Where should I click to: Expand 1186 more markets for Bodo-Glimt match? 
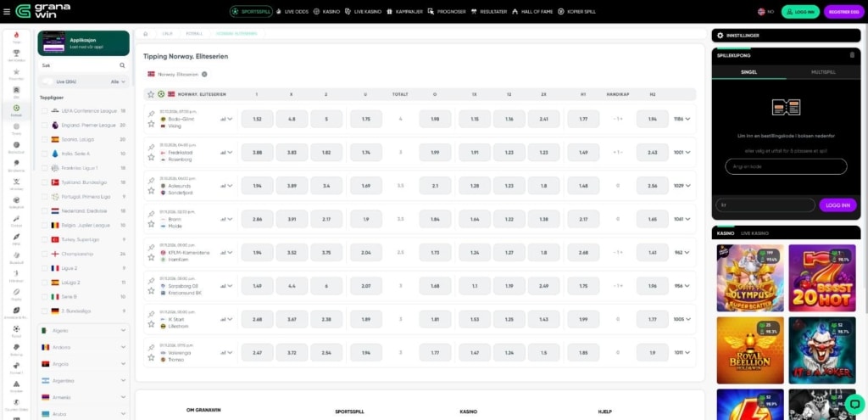coord(682,119)
